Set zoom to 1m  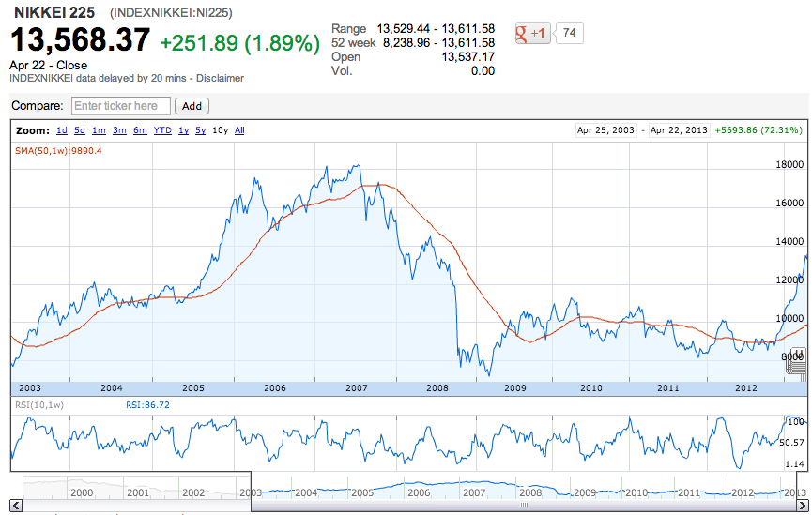99,130
